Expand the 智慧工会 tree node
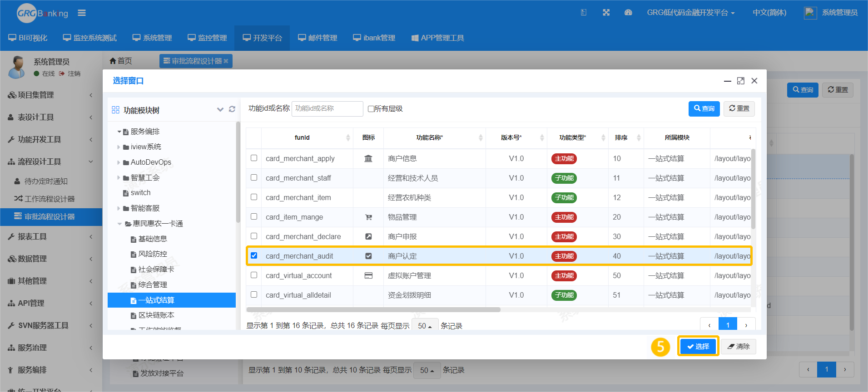 click(x=119, y=178)
